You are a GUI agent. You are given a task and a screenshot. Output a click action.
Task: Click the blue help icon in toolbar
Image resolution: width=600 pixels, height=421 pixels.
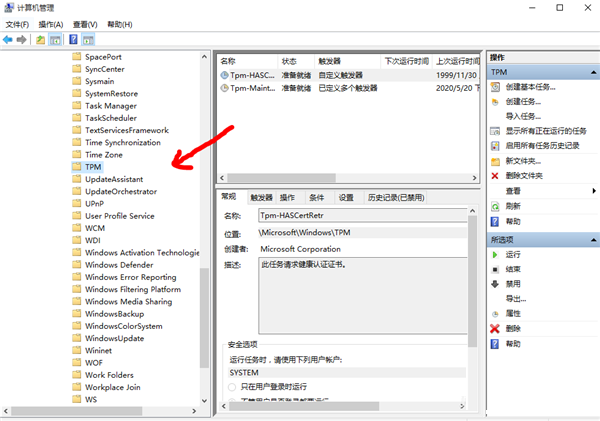[73, 40]
